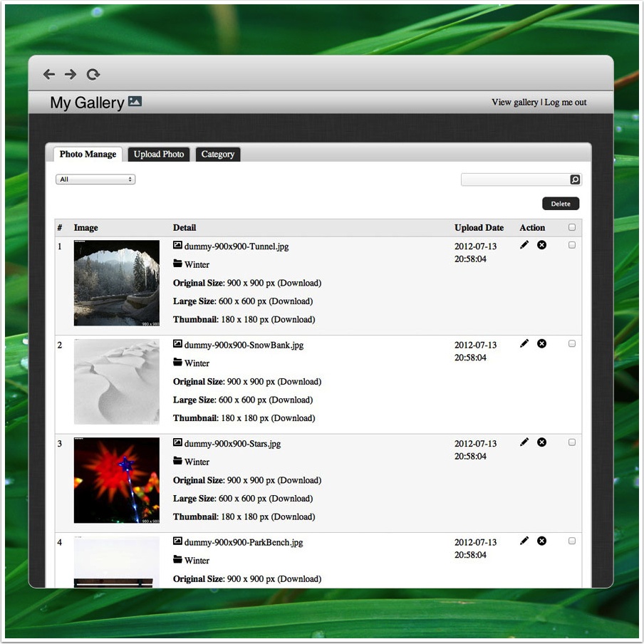The image size is (644, 644).
Task: Switch to the Upload Photo tab
Action: pos(159,155)
